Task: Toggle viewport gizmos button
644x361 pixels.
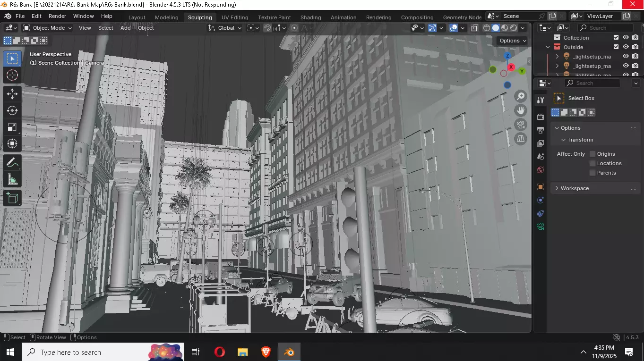Action: pos(432,28)
